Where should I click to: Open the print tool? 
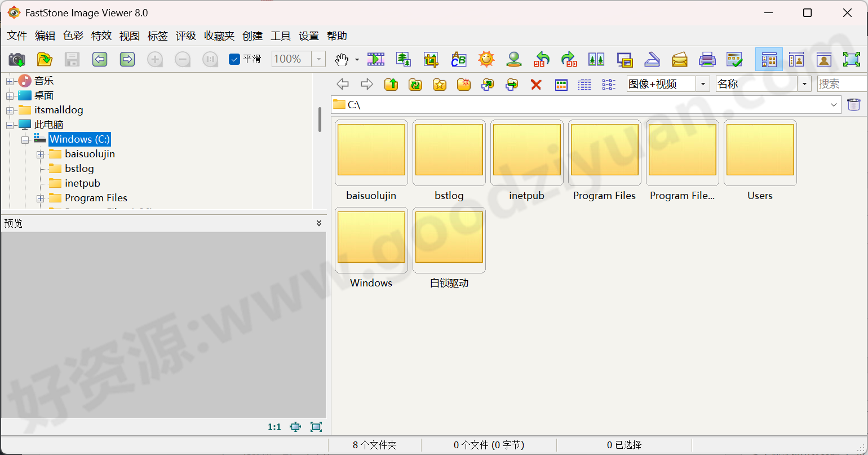707,59
